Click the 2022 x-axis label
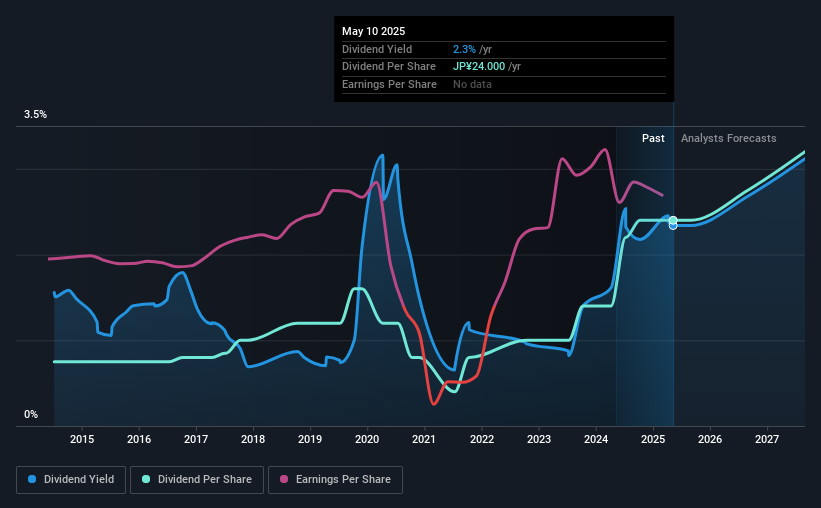 pos(482,439)
